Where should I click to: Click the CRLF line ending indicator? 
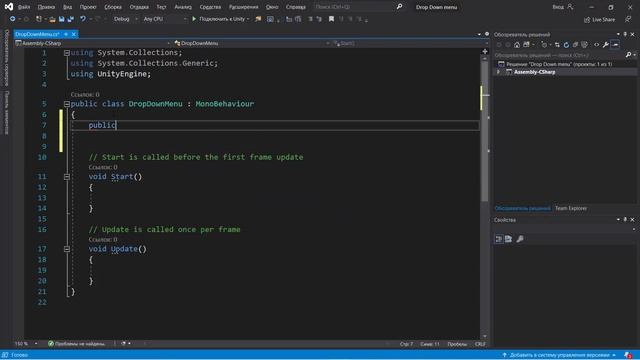pyautogui.click(x=480, y=344)
